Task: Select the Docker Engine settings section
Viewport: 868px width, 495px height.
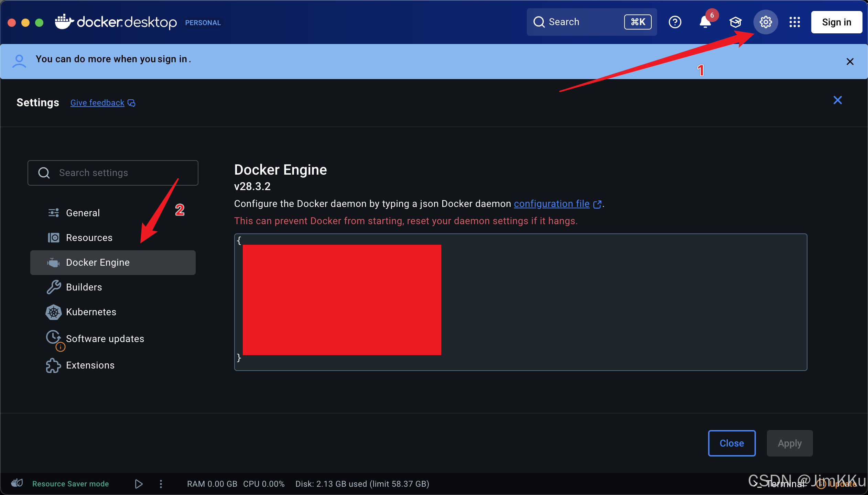Action: tap(113, 263)
